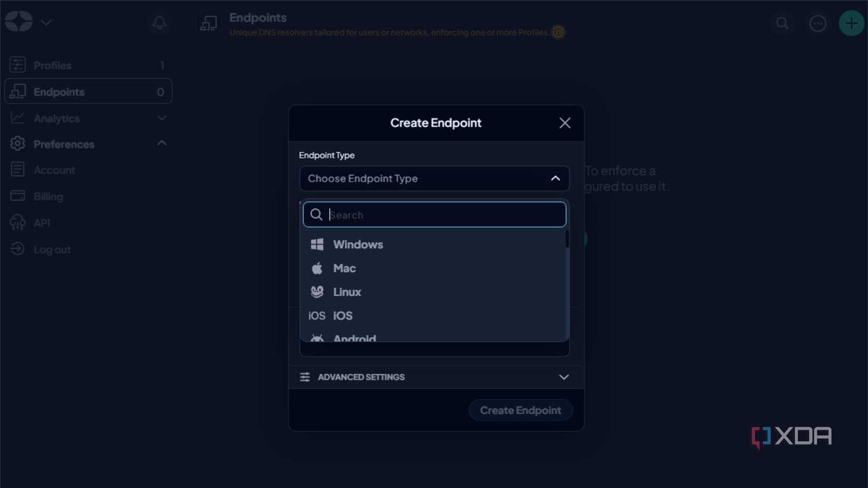Click the Create Endpoint button
The height and width of the screenshot is (488, 868).
click(520, 410)
